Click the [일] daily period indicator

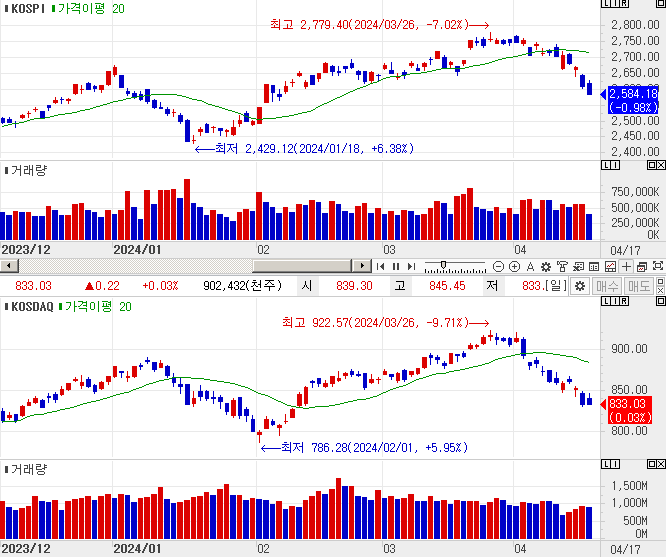click(x=556, y=286)
